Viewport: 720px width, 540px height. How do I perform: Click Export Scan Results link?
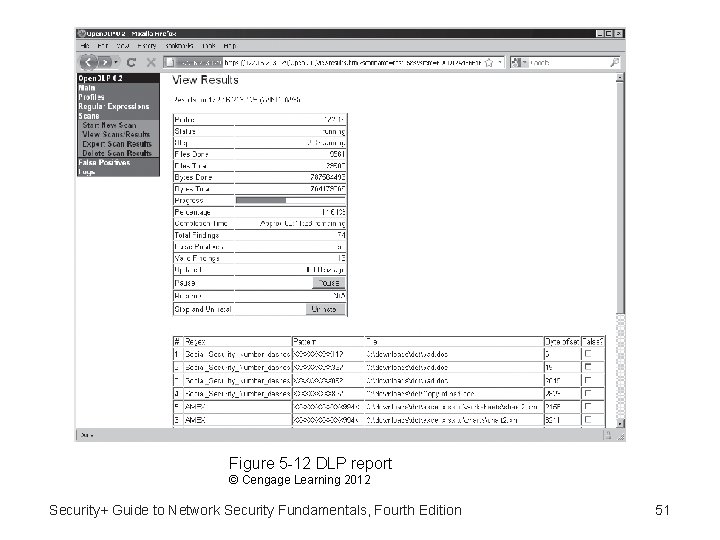117,144
